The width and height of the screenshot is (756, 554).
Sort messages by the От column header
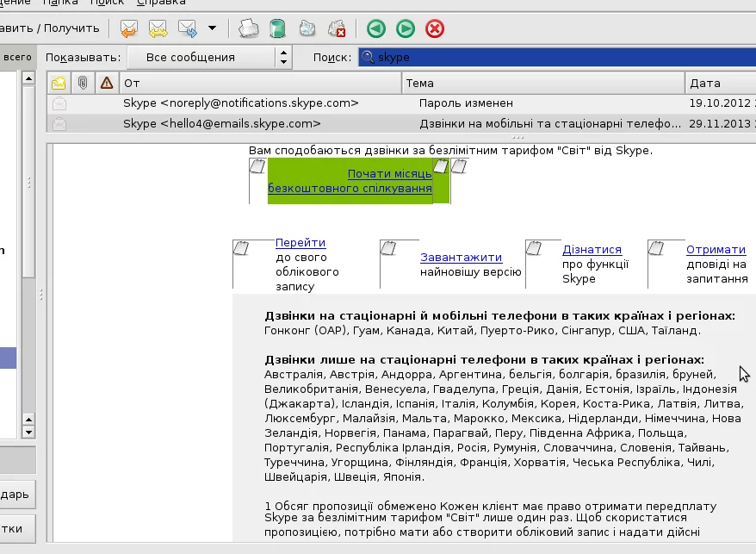[x=260, y=83]
